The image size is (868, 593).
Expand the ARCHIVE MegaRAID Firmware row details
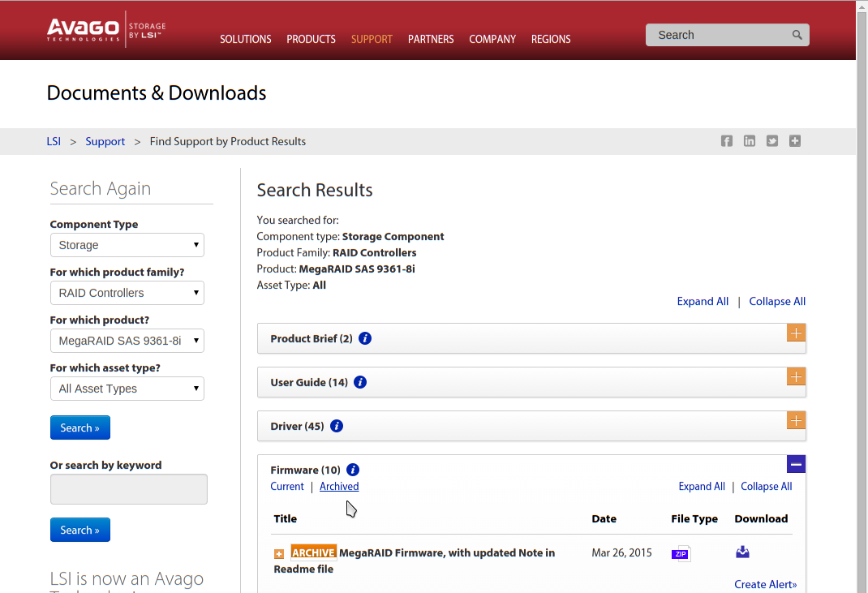(279, 554)
